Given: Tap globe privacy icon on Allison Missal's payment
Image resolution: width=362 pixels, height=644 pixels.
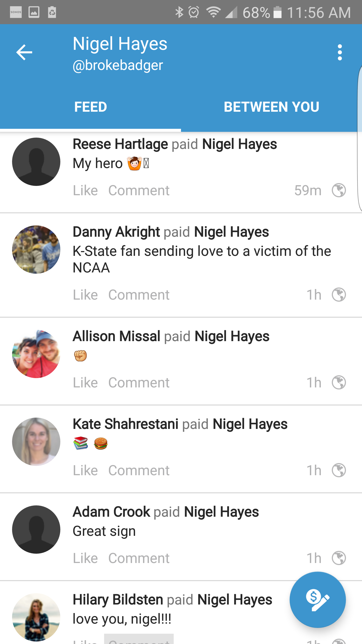Looking at the screenshot, I should pyautogui.click(x=339, y=382).
